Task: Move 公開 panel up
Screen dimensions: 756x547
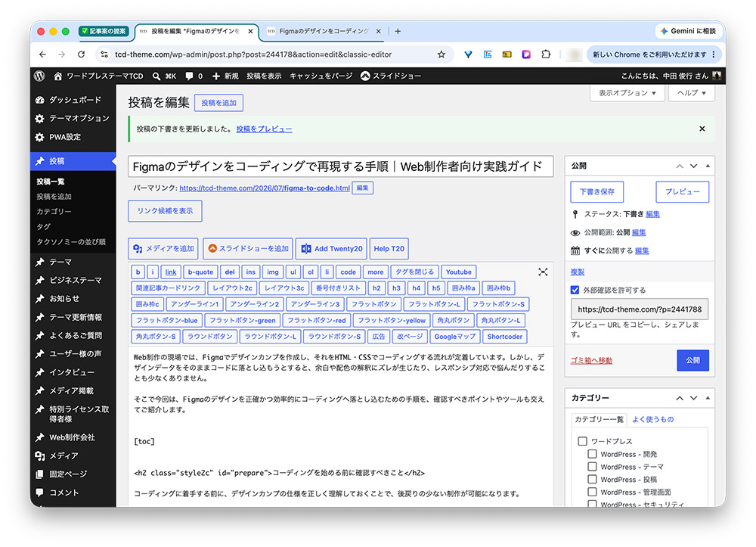Action: (x=680, y=166)
